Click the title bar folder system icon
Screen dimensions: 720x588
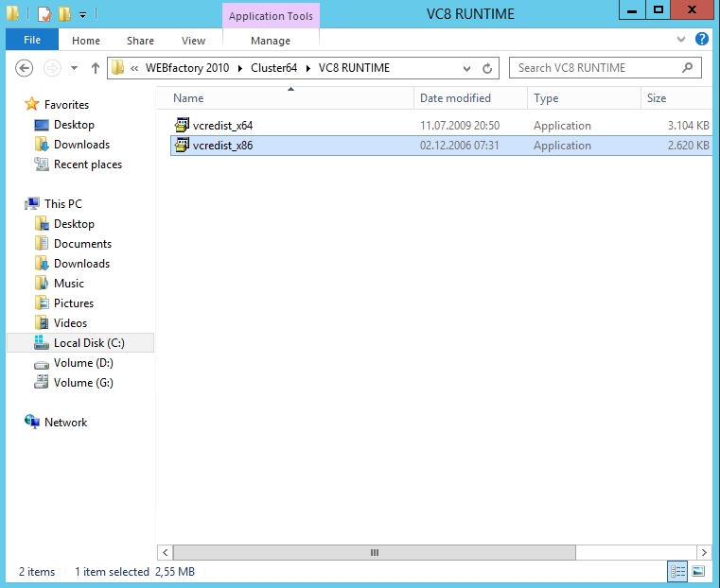[x=13, y=14]
